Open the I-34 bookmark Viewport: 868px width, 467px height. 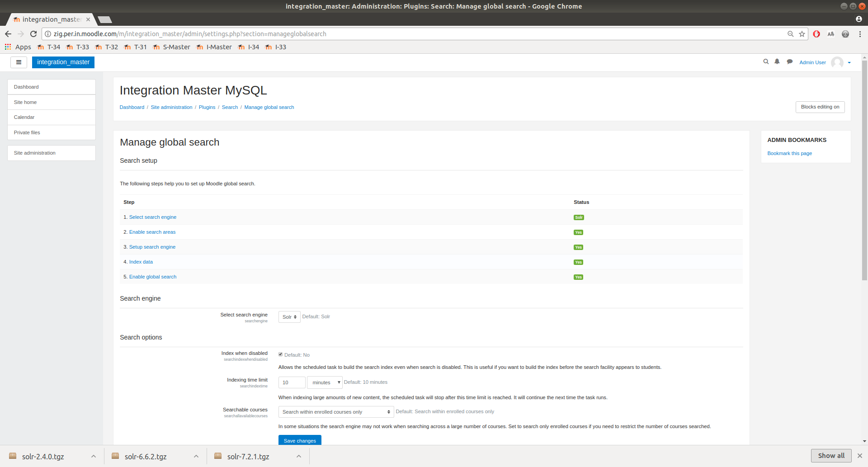(249, 47)
